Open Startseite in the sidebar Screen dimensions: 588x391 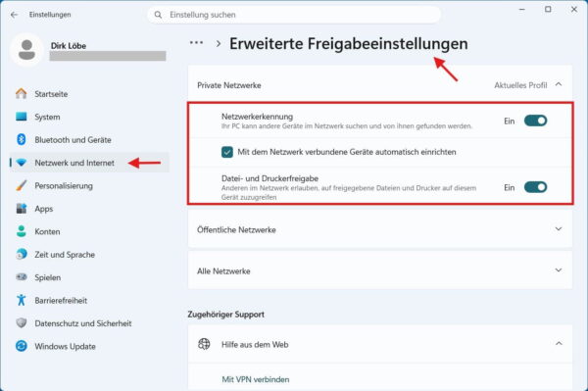(x=89, y=94)
